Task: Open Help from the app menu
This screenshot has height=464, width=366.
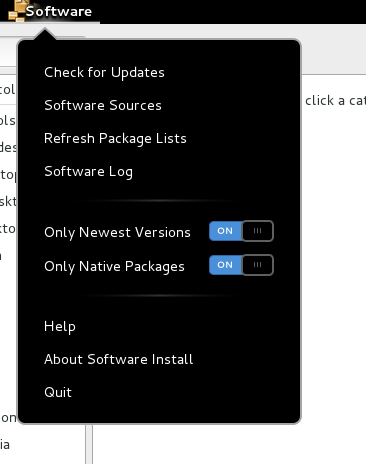Action: [60, 326]
